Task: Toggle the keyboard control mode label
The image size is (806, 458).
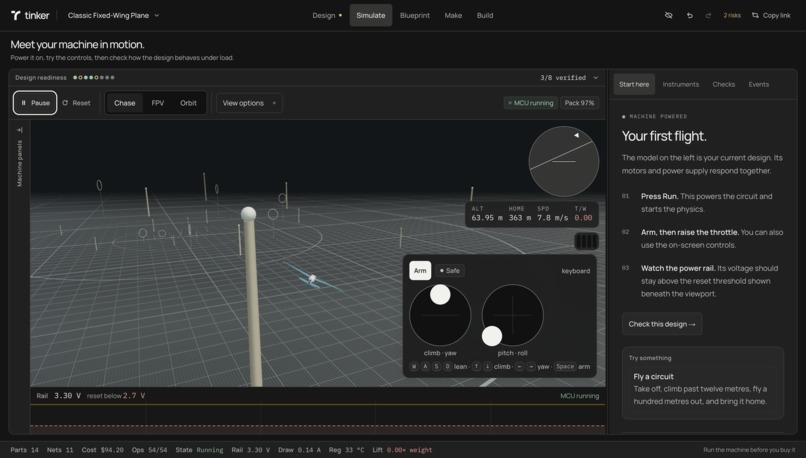Action: (575, 271)
